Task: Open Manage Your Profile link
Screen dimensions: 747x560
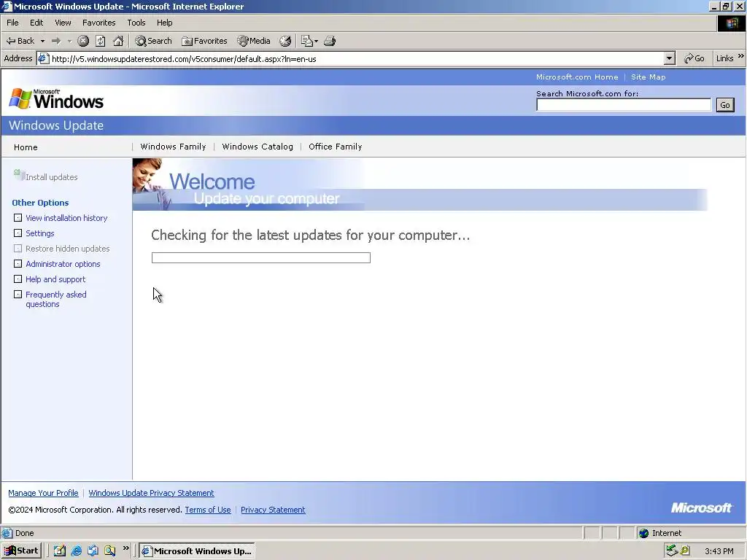Action: coord(43,493)
